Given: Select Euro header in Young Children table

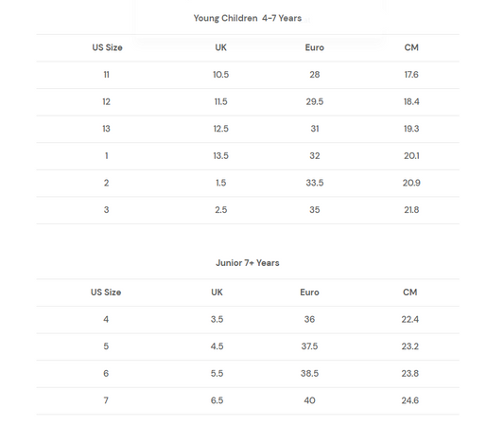Looking at the screenshot, I should (315, 47).
